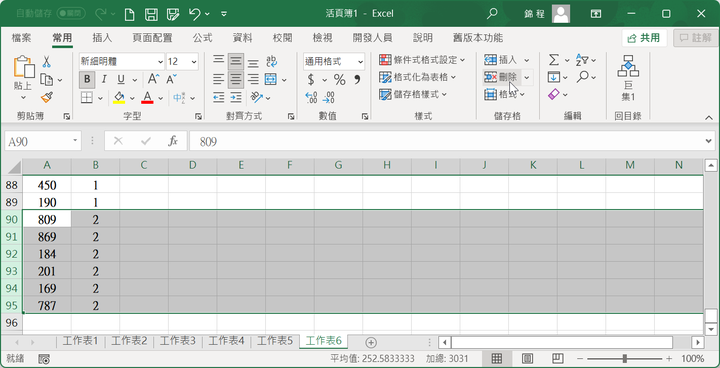720x368 pixels.
Task: Click the Paste clipboard icon
Action: 24,67
